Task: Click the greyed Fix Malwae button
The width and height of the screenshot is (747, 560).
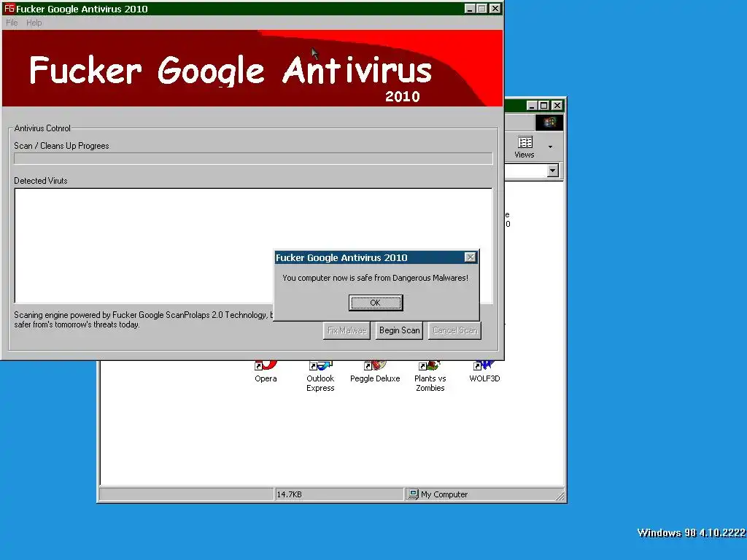Action: tap(347, 330)
